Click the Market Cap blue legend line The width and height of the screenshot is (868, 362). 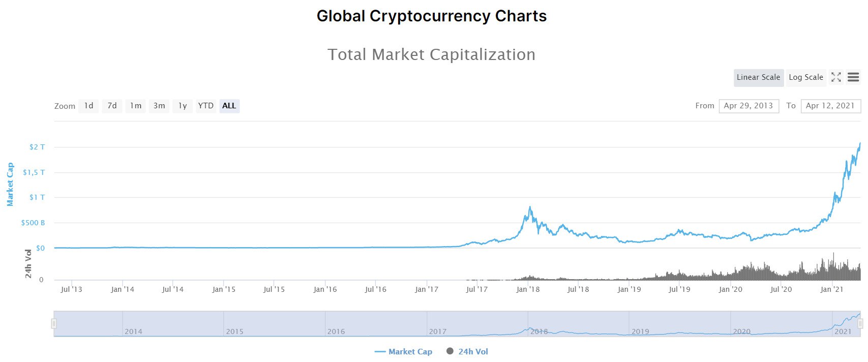coord(380,351)
